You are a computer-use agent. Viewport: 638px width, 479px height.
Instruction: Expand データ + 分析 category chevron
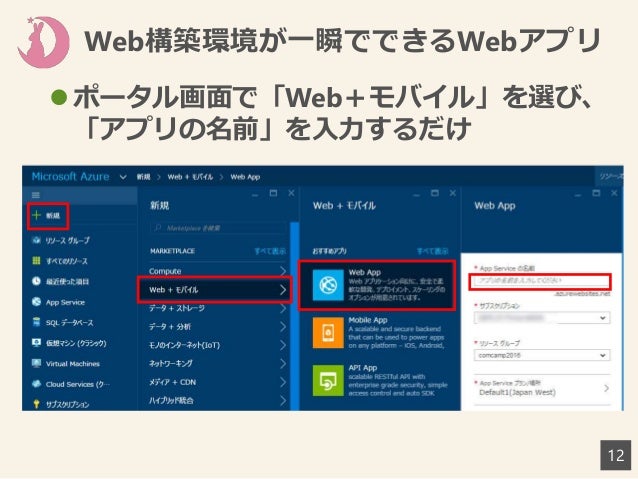tap(283, 326)
